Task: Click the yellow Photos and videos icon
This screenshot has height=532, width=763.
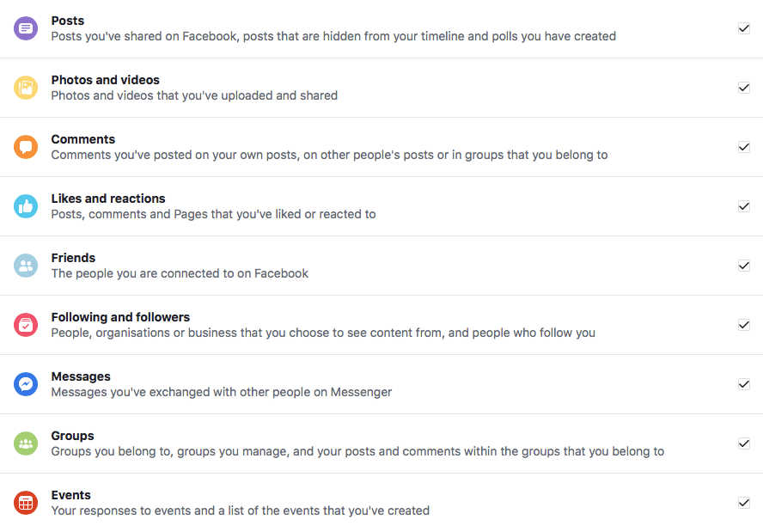Action: (26, 88)
